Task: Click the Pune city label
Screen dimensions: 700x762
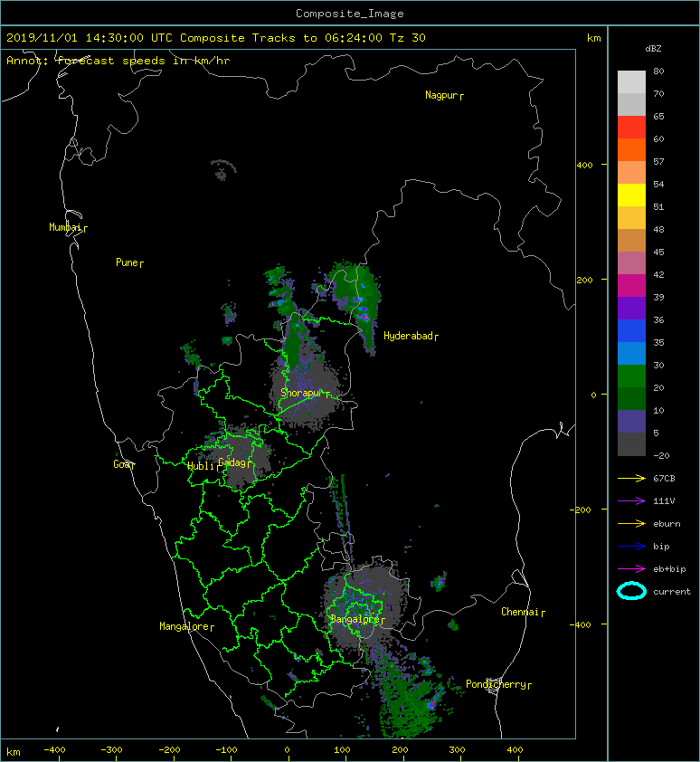Action: point(127,263)
